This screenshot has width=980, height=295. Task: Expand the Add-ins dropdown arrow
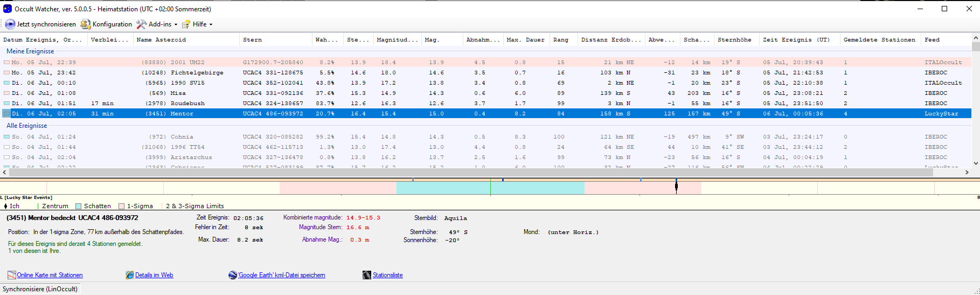click(176, 24)
